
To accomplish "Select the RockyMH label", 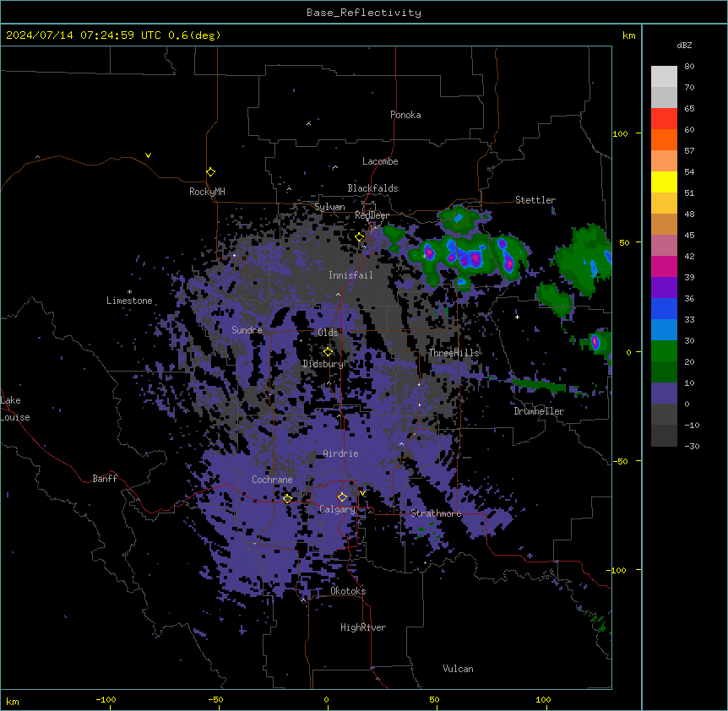I will coord(207,192).
